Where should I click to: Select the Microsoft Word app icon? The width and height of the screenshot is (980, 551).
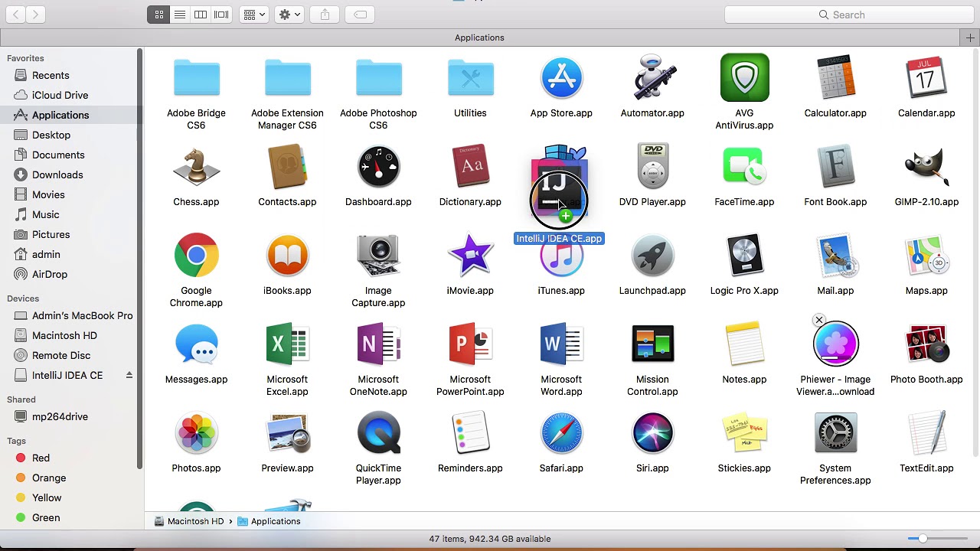tap(561, 344)
